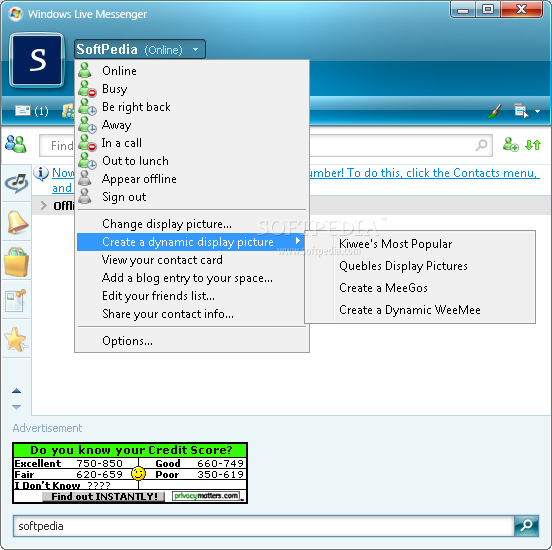
Task: Expand the Offline contacts group
Action: tap(43, 206)
